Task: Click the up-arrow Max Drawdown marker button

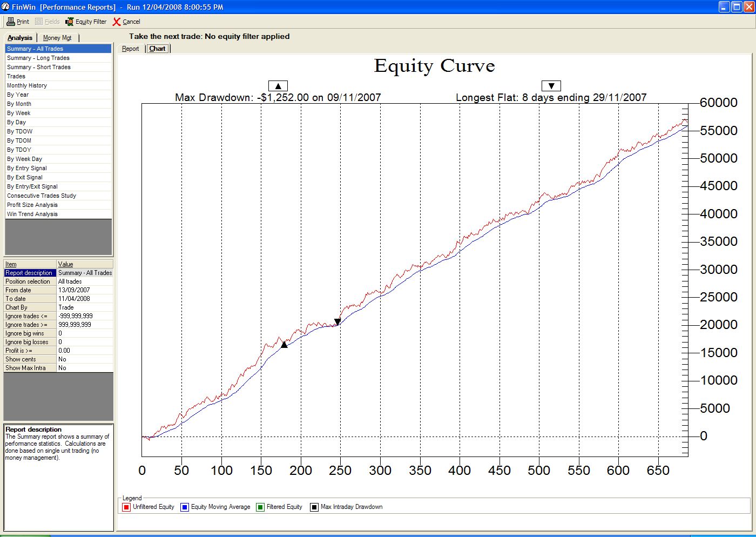Action: (x=278, y=86)
